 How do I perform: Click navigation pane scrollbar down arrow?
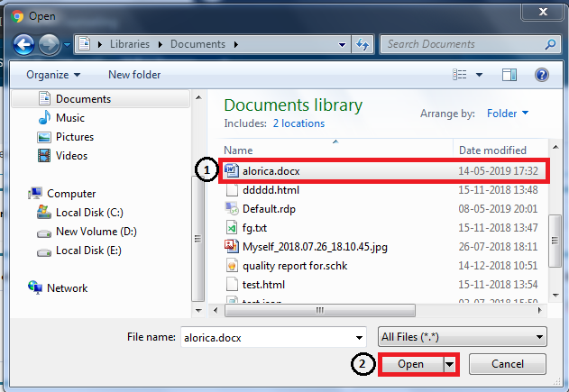(x=198, y=310)
